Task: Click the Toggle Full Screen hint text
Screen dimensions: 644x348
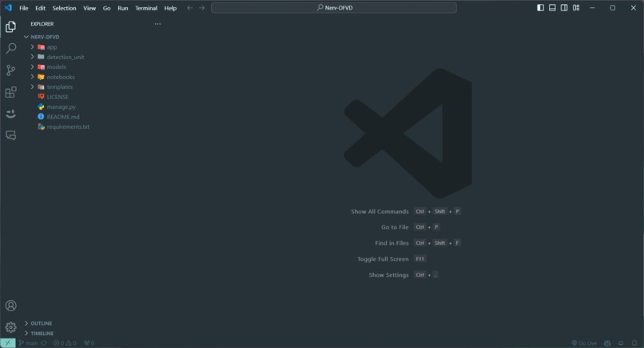Action: 383,259
